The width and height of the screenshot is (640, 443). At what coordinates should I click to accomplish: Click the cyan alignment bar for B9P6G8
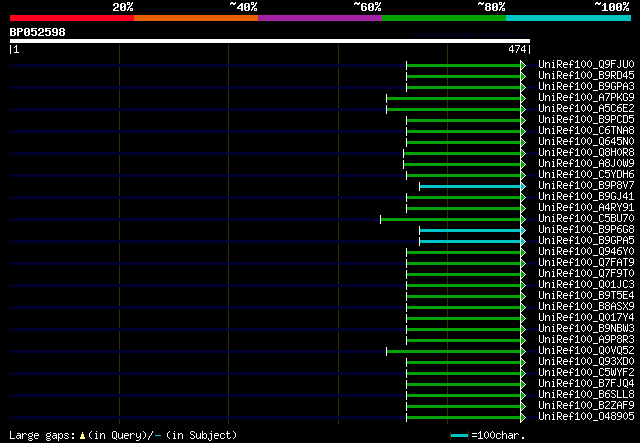point(471,231)
